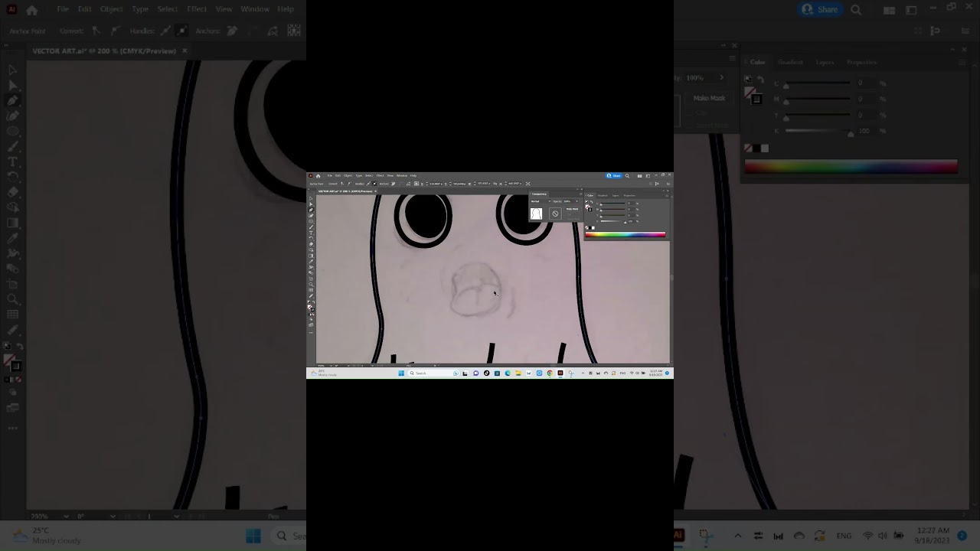
Task: Click the Fill and Stroke indicator in the toolbar
Action: coord(312,307)
